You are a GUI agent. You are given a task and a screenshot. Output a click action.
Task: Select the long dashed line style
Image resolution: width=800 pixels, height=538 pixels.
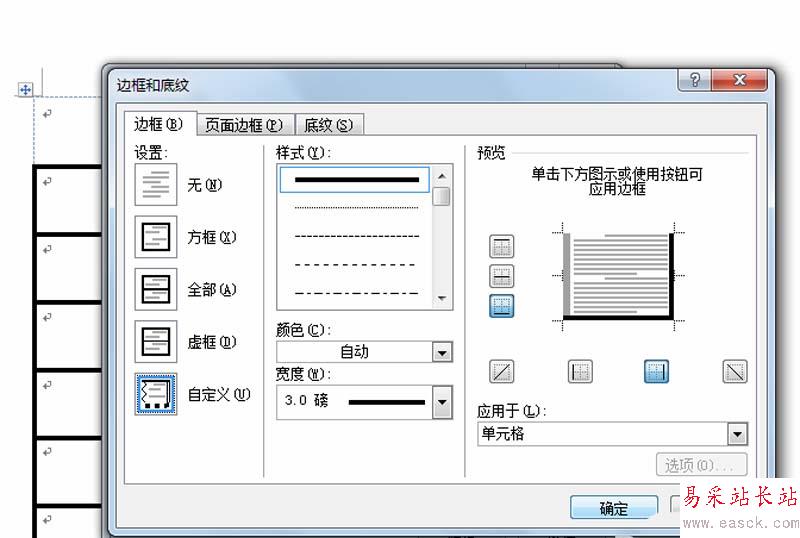355,265
